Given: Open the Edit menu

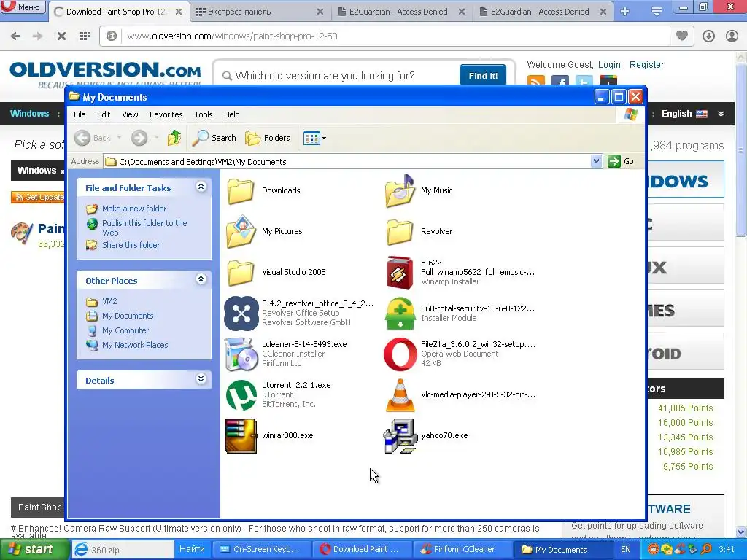Looking at the screenshot, I should [x=104, y=114].
